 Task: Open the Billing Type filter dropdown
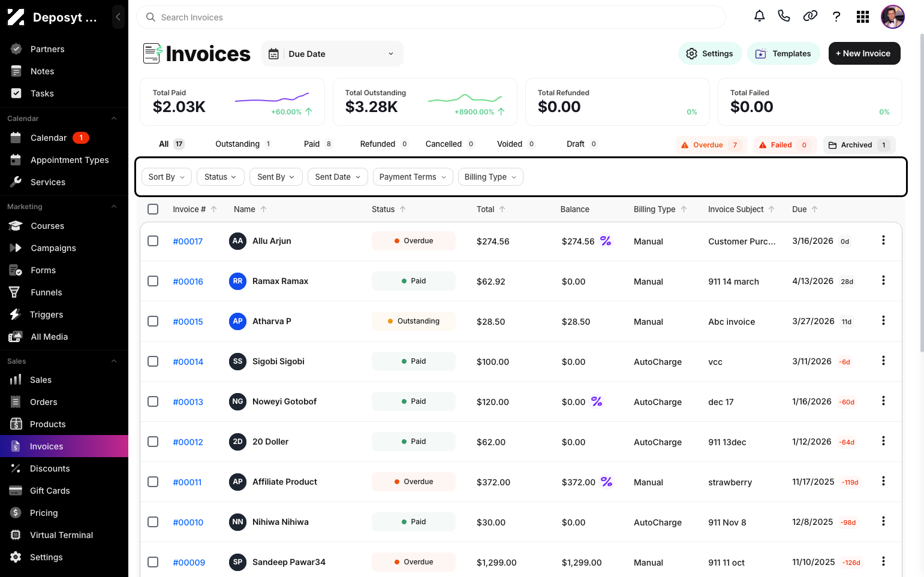click(x=490, y=177)
